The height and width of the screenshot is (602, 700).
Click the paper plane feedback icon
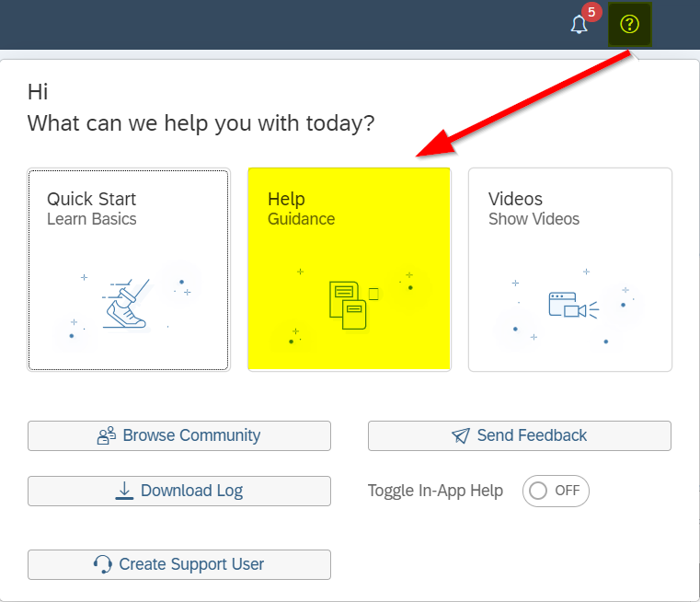point(461,435)
